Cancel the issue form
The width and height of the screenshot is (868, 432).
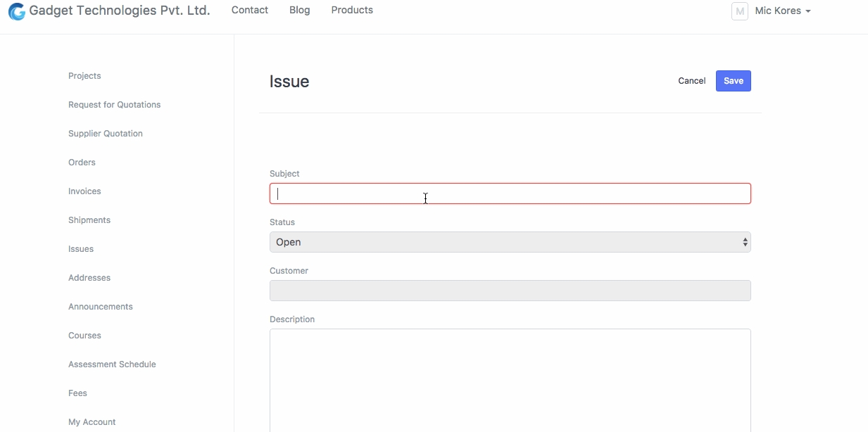691,81
